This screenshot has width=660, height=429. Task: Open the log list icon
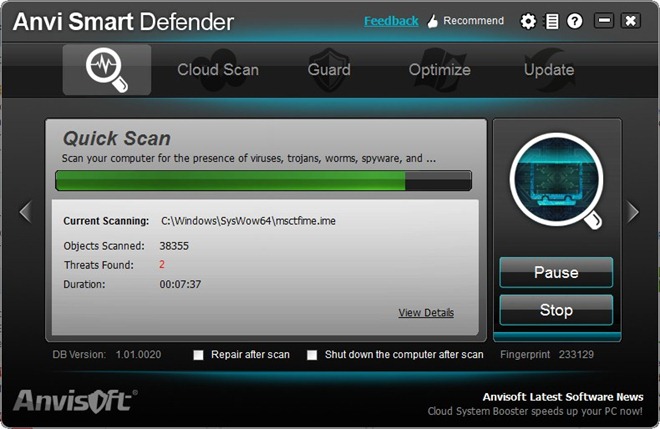click(552, 21)
